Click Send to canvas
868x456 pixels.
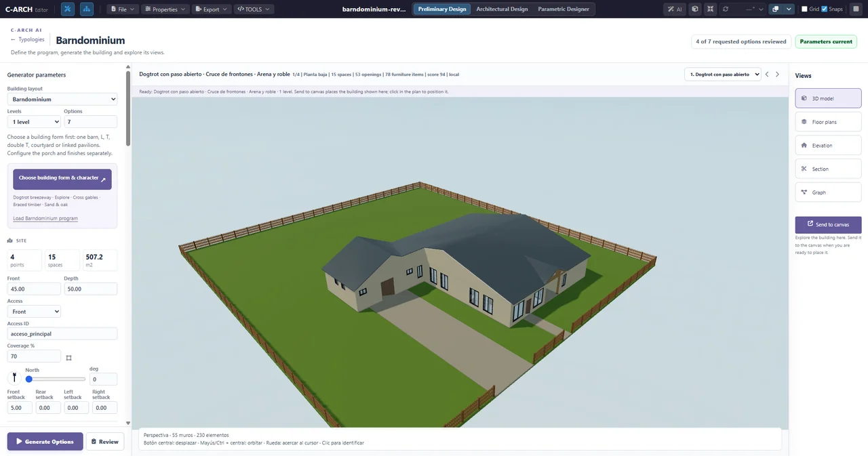click(828, 224)
